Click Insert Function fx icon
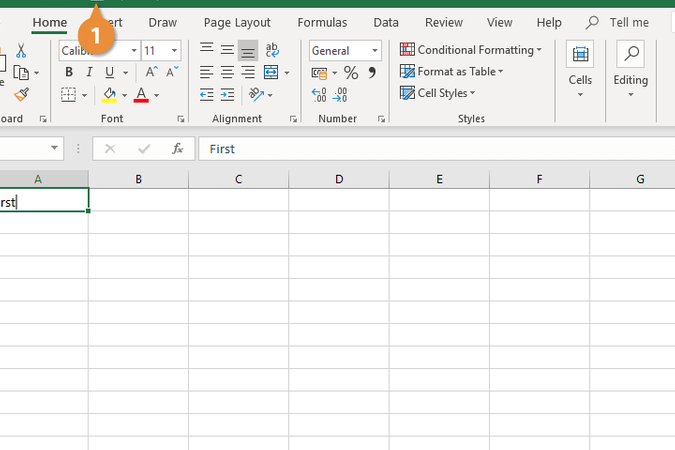The width and height of the screenshot is (675, 450). [177, 149]
